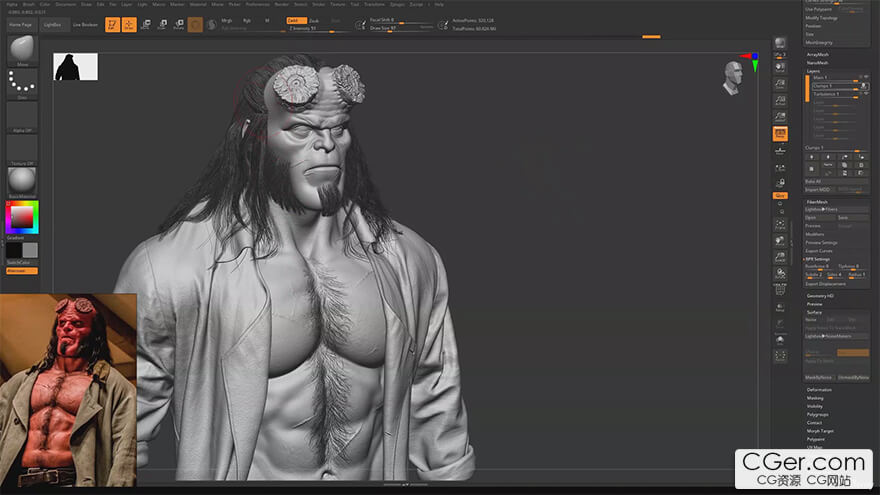Click the BPR render icon

click(780, 43)
